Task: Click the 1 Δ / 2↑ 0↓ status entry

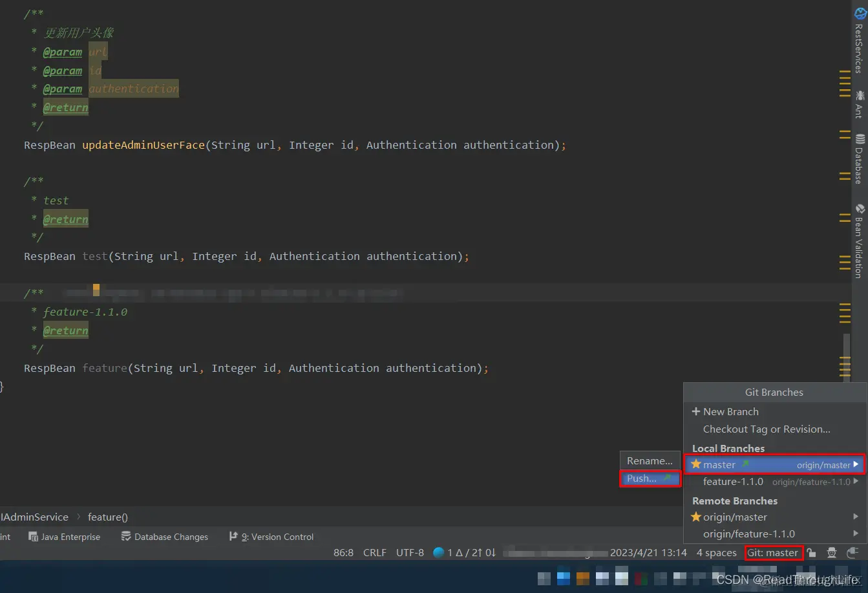Action: coord(471,553)
